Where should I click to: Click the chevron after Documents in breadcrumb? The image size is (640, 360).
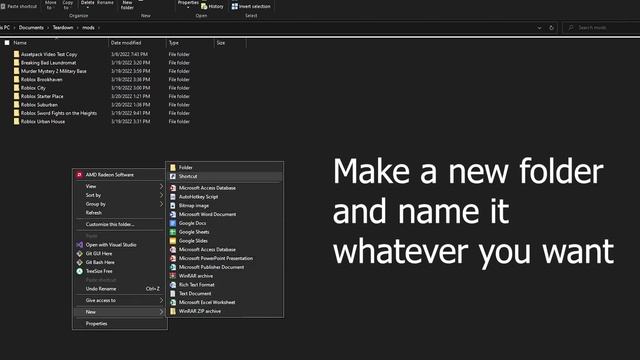pos(48,28)
